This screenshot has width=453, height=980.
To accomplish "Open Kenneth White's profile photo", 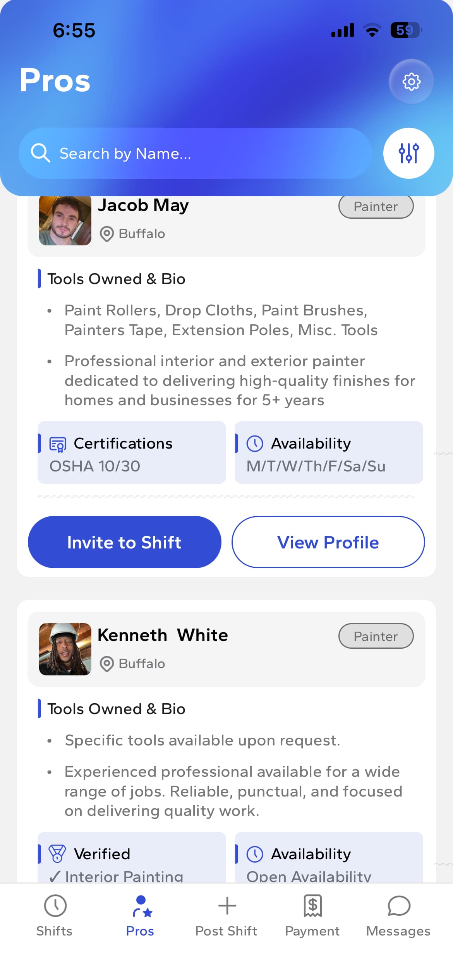I will (65, 649).
